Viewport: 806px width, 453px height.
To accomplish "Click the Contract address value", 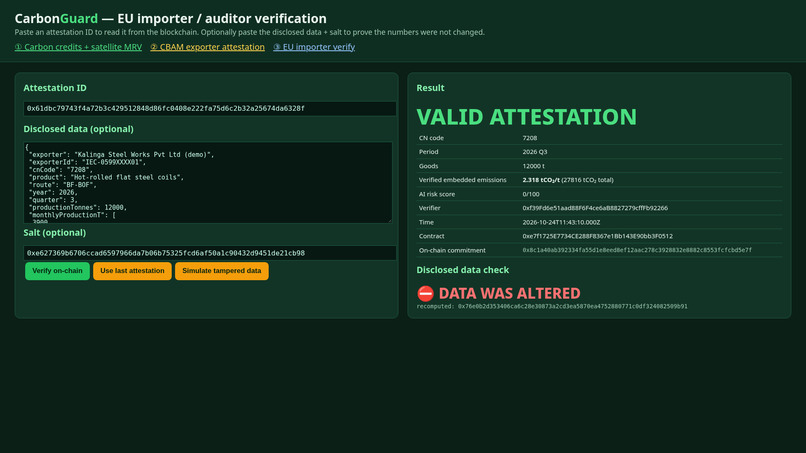I will 597,236.
